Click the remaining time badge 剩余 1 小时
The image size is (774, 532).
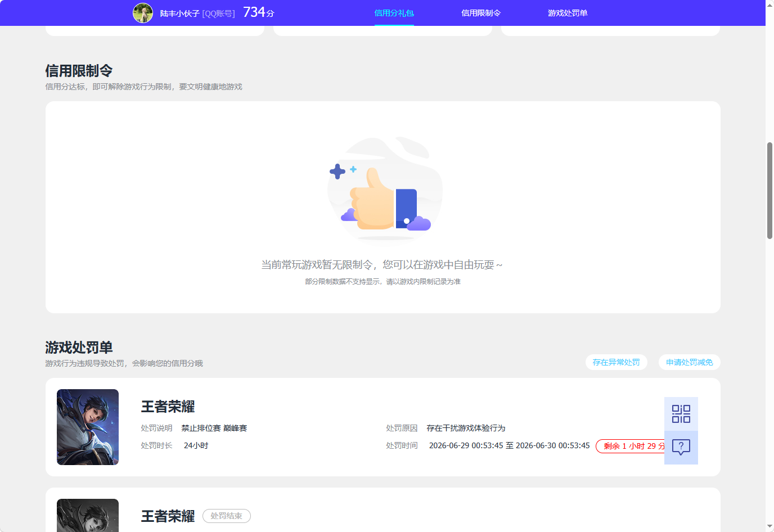point(631,446)
